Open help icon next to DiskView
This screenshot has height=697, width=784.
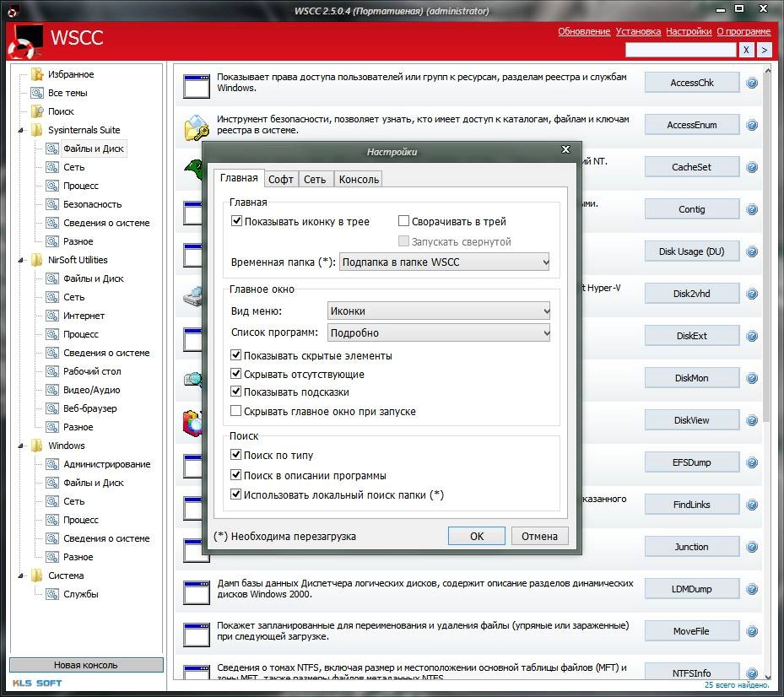click(x=752, y=420)
